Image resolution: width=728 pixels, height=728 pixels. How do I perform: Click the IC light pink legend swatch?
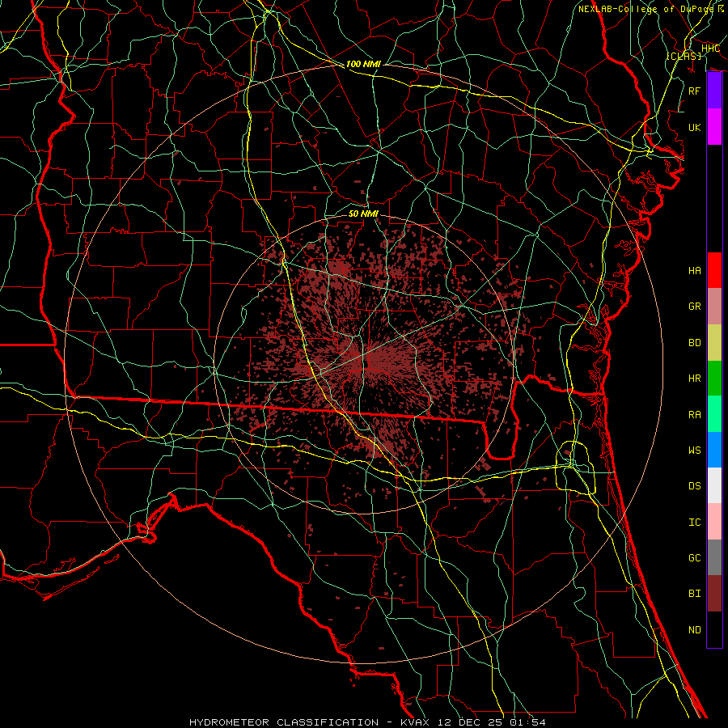(x=714, y=522)
